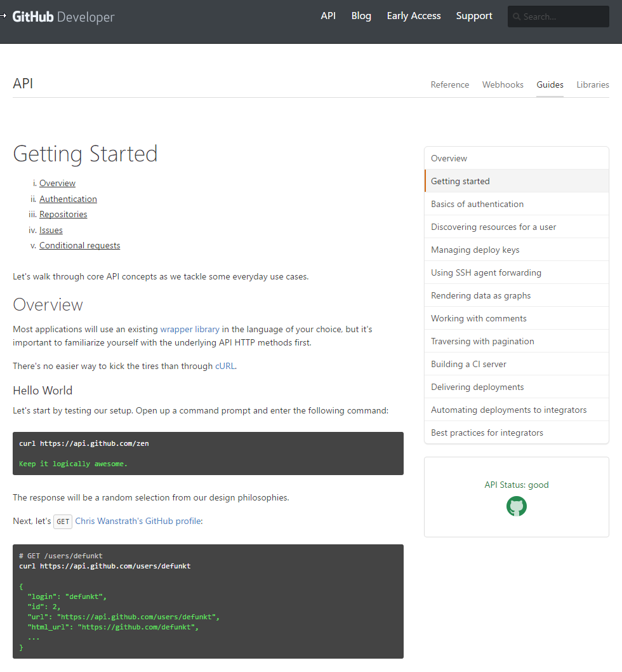Open Basics of authentication guide
The height and width of the screenshot is (672, 622).
(516, 204)
